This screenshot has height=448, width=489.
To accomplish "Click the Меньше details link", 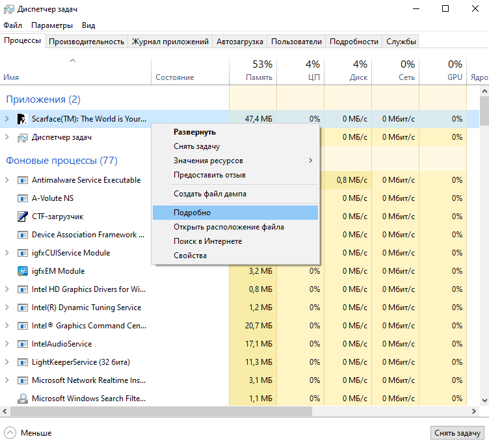I will (x=36, y=433).
